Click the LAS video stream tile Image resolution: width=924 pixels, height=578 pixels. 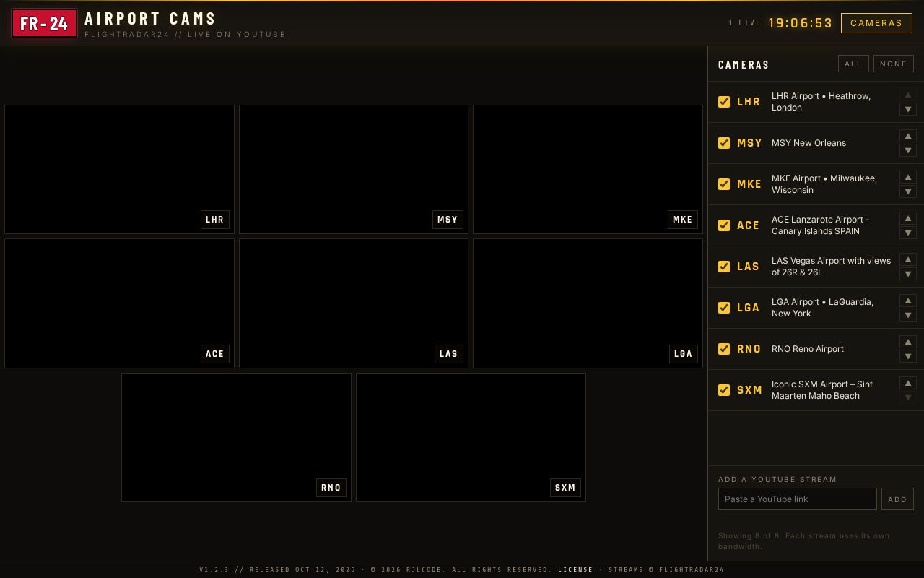pyautogui.click(x=354, y=303)
